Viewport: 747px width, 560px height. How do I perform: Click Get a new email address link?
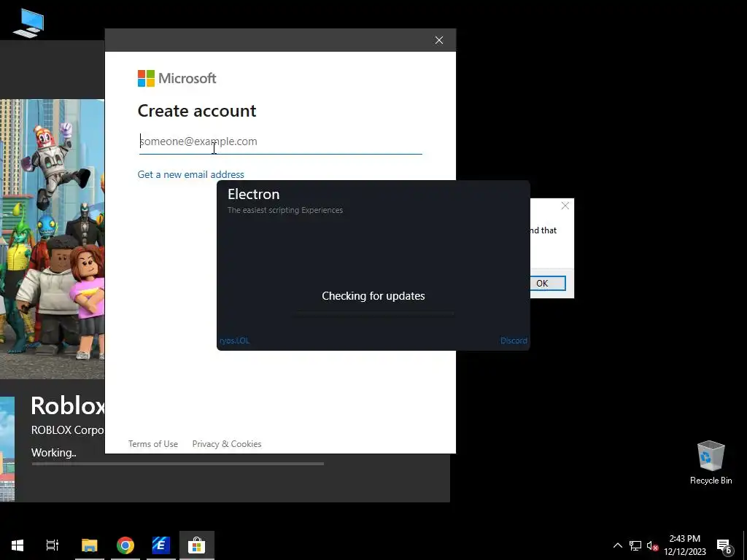click(x=190, y=174)
